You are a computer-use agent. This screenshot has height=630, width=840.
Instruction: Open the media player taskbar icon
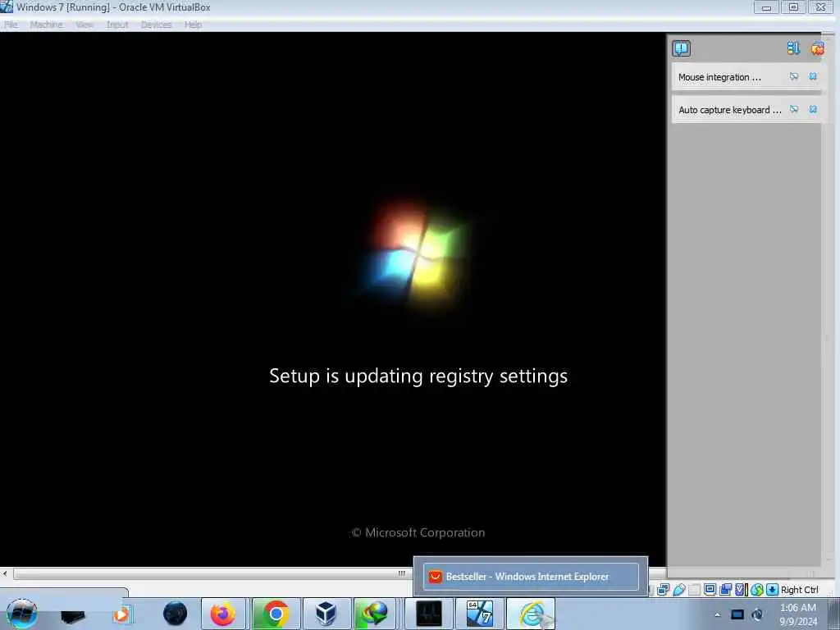point(121,614)
